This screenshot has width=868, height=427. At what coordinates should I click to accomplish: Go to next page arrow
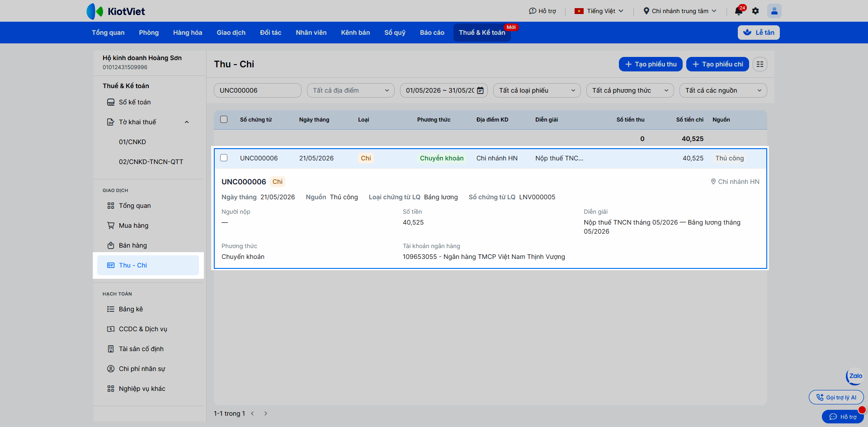pos(266,413)
